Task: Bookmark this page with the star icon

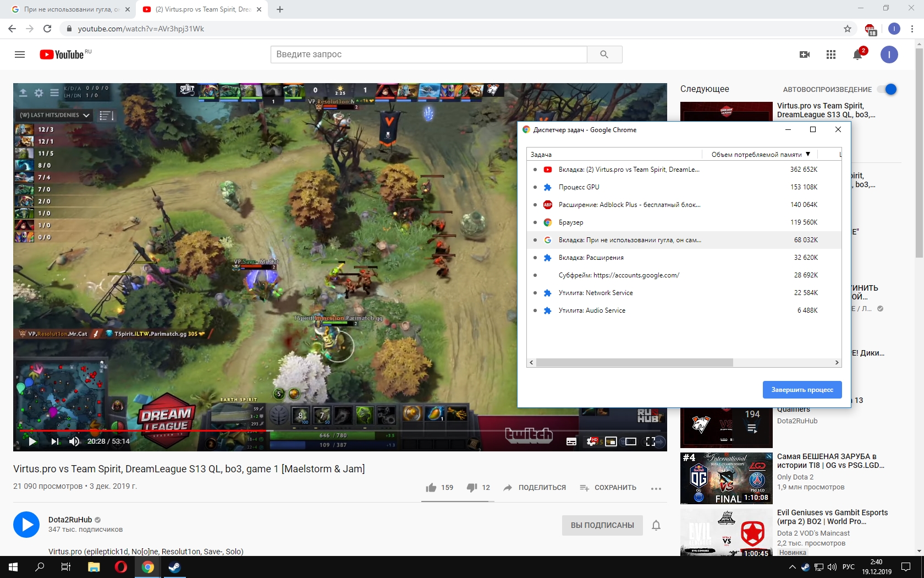Action: coord(848,29)
